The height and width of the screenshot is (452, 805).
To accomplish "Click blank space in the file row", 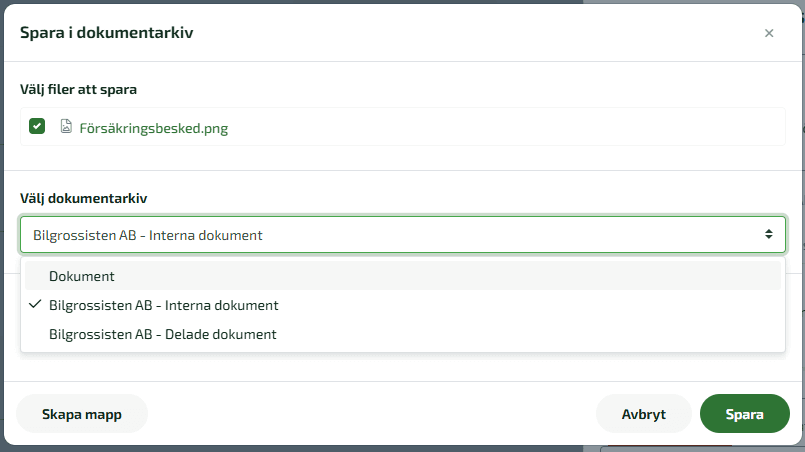I will point(500,127).
